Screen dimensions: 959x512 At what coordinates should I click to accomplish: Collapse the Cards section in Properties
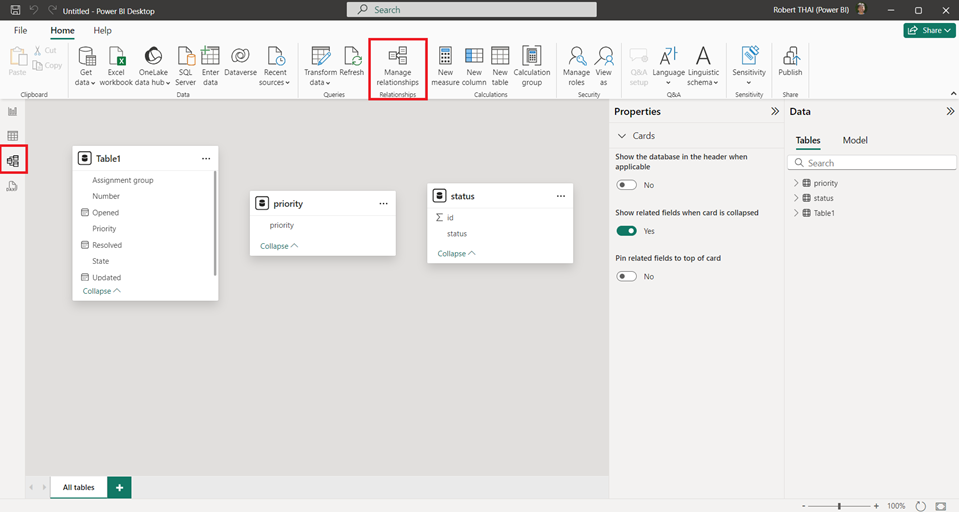pyautogui.click(x=622, y=135)
